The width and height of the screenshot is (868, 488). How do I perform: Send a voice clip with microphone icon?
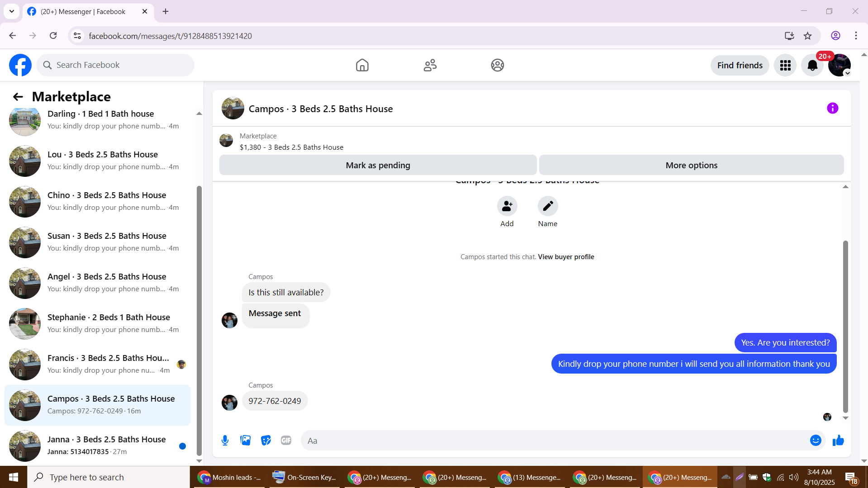(225, 441)
